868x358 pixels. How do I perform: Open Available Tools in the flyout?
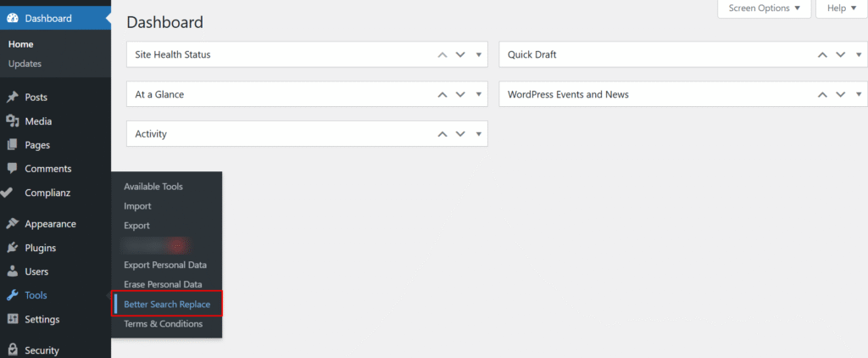click(153, 187)
